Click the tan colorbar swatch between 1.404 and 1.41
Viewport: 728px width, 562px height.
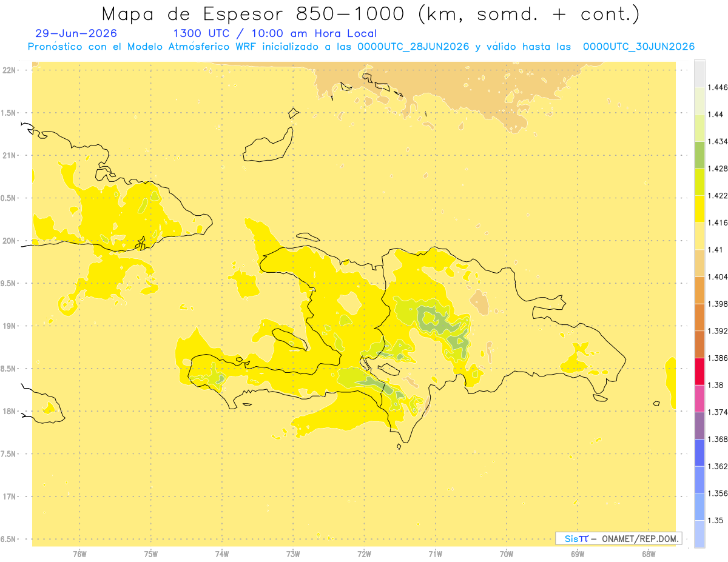699,263
